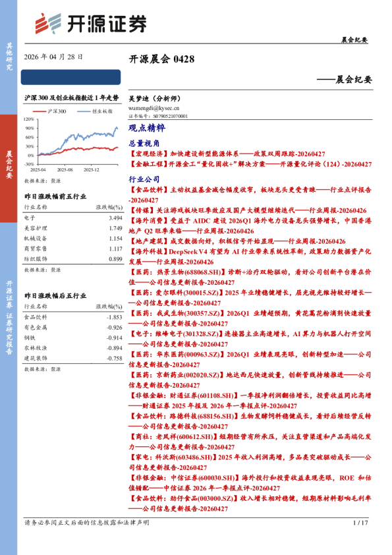Open the 劲仔食品(003000.SZ) report
The width and height of the screenshot is (392, 555).
click(250, 504)
